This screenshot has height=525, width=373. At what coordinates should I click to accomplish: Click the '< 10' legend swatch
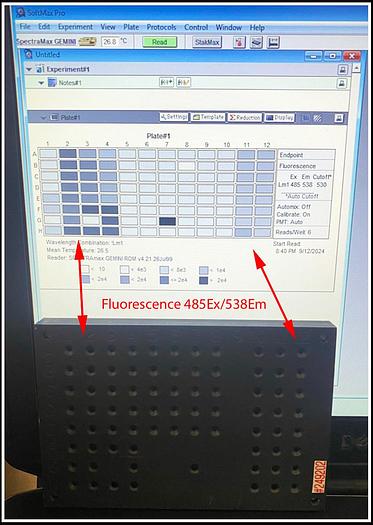86,269
